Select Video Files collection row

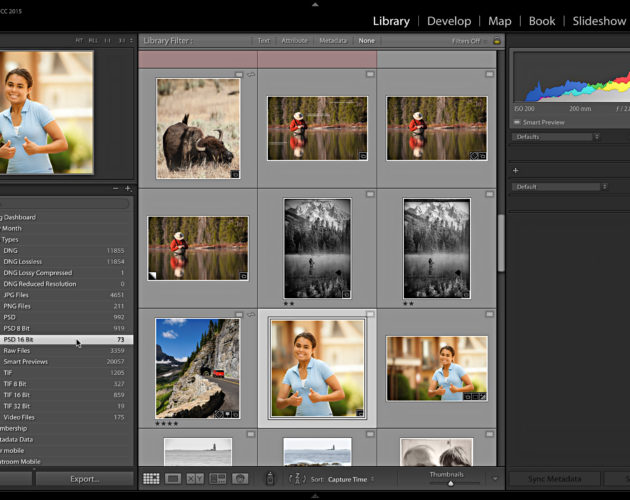[66, 417]
